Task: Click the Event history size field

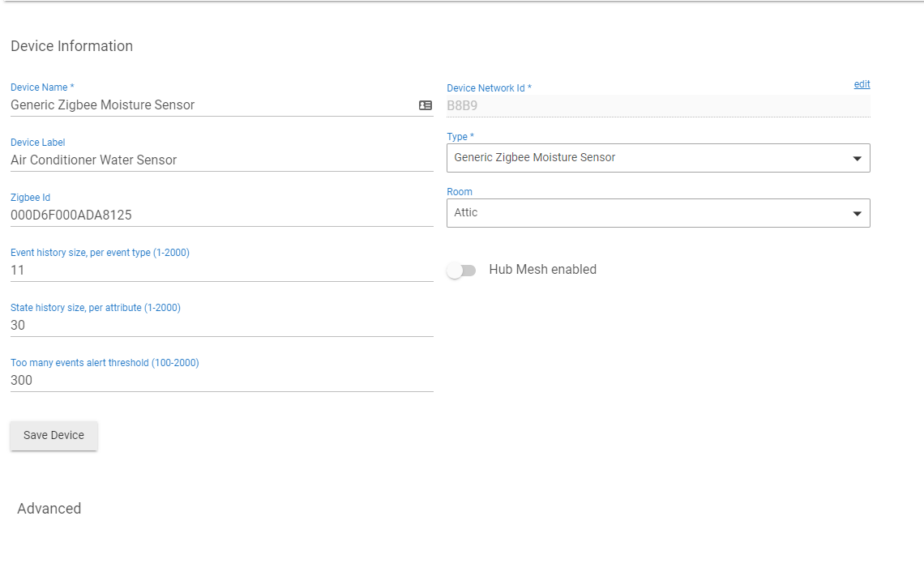Action: tap(222, 271)
